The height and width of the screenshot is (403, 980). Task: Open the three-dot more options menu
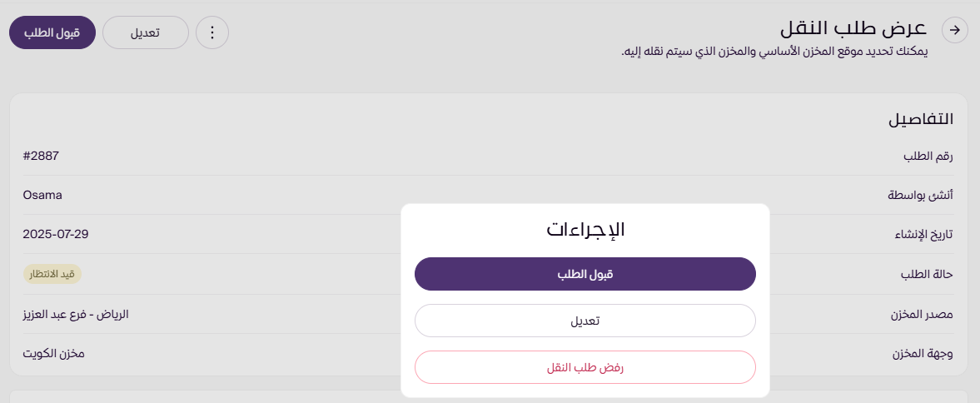(211, 32)
